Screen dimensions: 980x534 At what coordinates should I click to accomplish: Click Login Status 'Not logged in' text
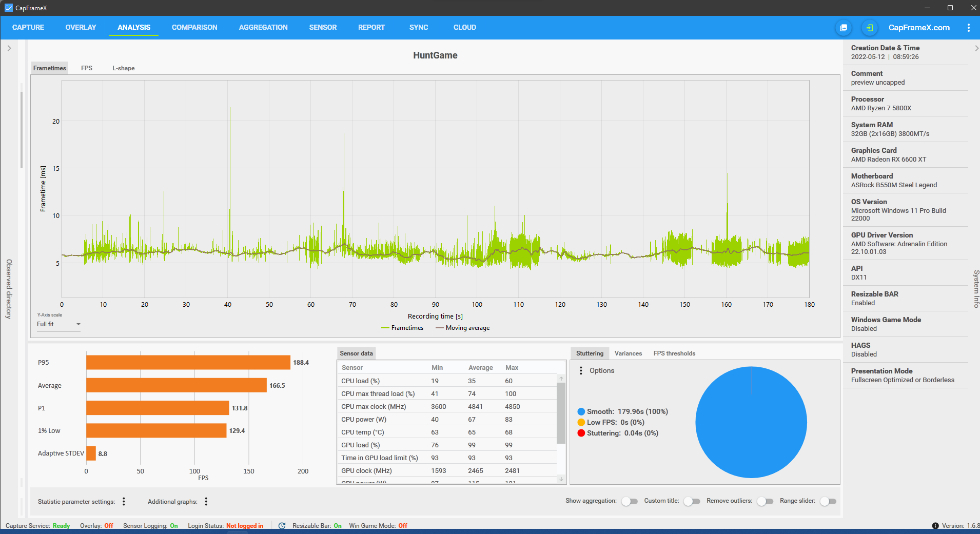point(245,526)
